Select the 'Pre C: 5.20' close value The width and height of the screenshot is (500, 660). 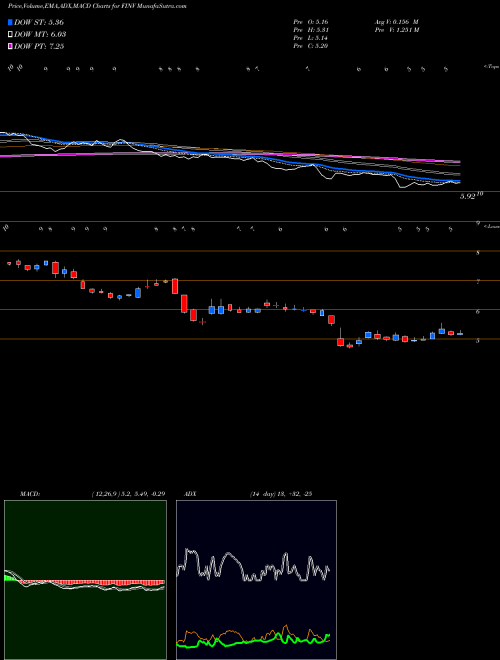[311, 46]
